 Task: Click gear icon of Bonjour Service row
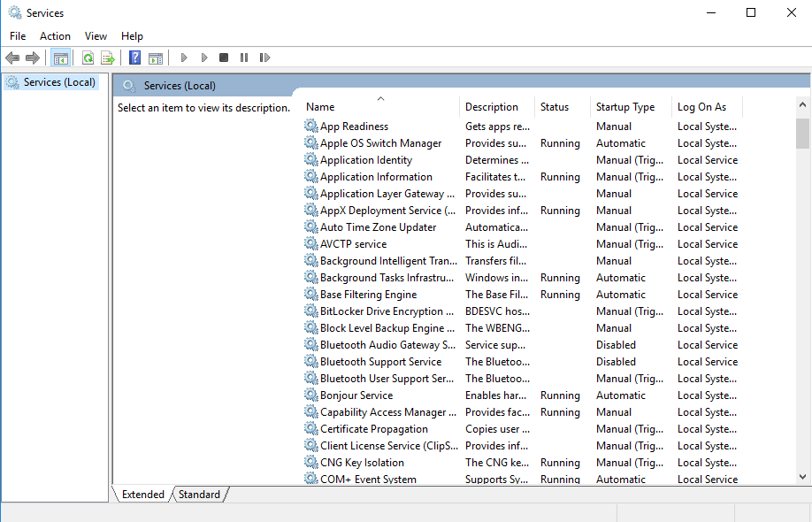(310, 395)
